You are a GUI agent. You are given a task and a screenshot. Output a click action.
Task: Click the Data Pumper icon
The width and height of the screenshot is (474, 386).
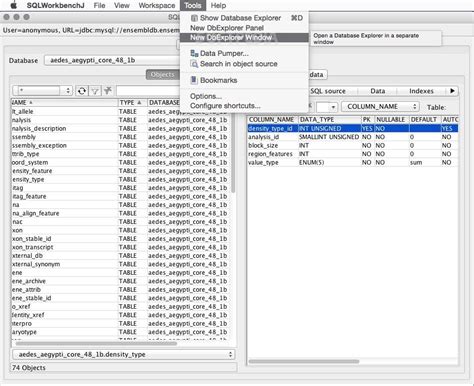point(194,53)
